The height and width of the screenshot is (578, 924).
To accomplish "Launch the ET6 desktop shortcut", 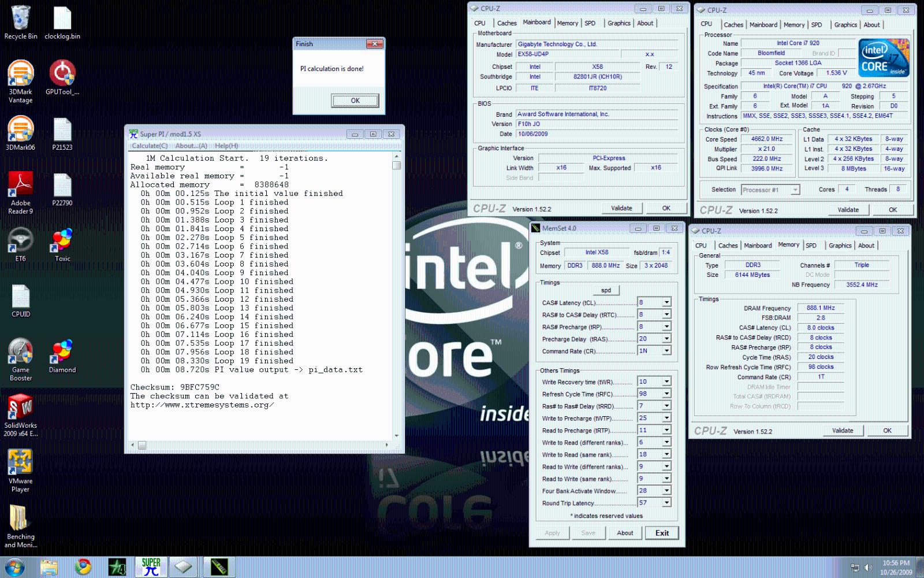I will [x=21, y=244].
